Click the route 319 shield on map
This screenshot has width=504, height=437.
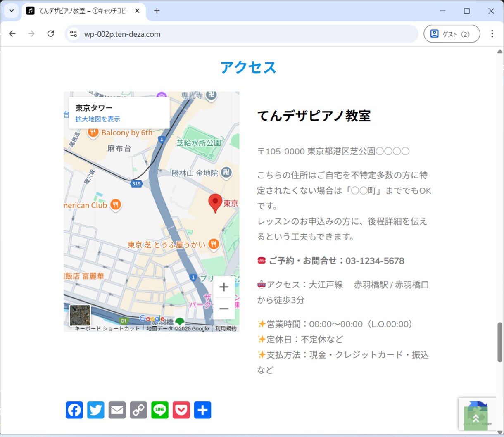pyautogui.click(x=136, y=183)
